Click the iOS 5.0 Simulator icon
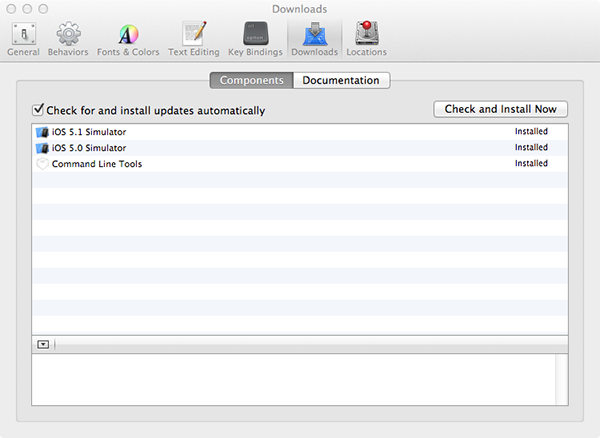This screenshot has height=438, width=600. pyautogui.click(x=42, y=148)
